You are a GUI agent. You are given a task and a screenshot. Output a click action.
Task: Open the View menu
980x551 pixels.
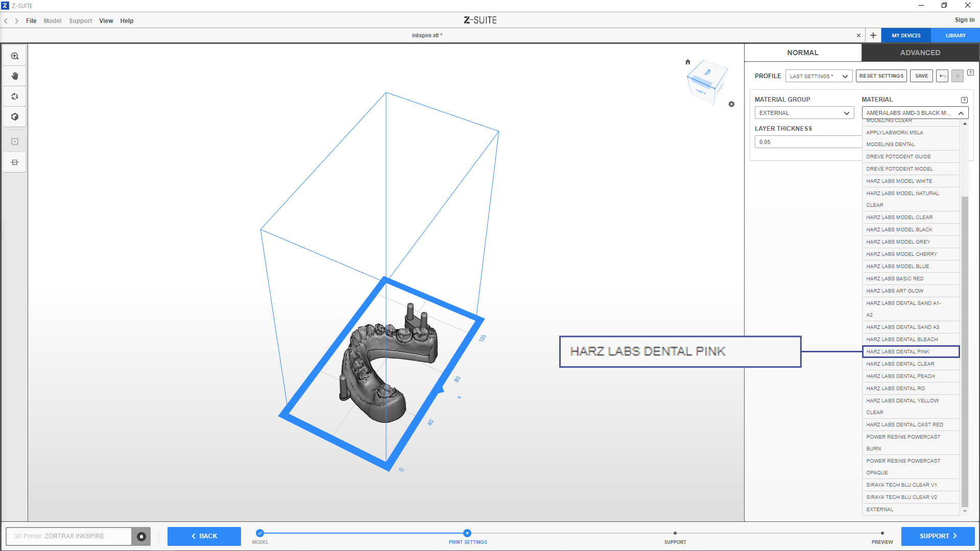[x=106, y=21]
